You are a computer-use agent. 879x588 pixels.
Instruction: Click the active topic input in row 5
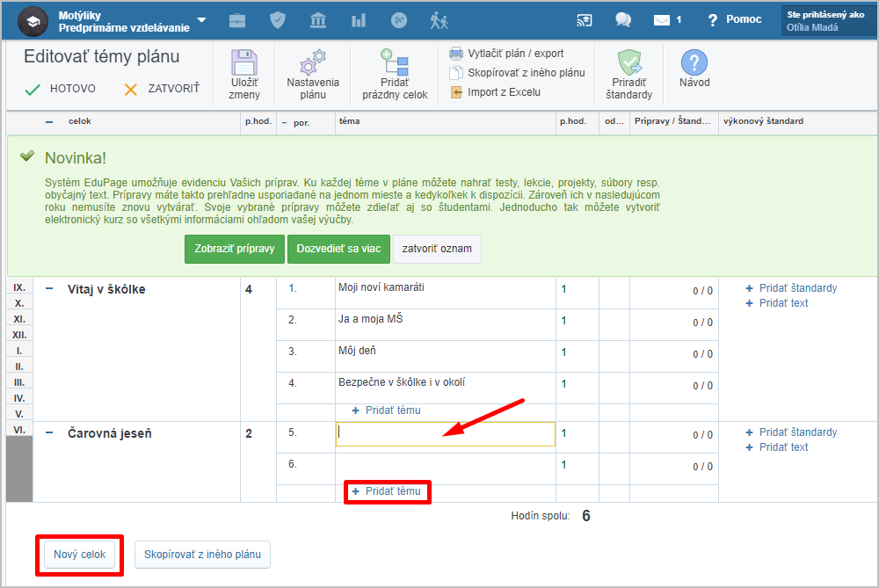click(x=445, y=434)
